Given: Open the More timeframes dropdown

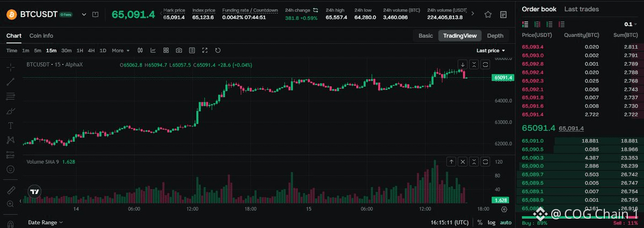Looking at the screenshot, I should coord(121,51).
